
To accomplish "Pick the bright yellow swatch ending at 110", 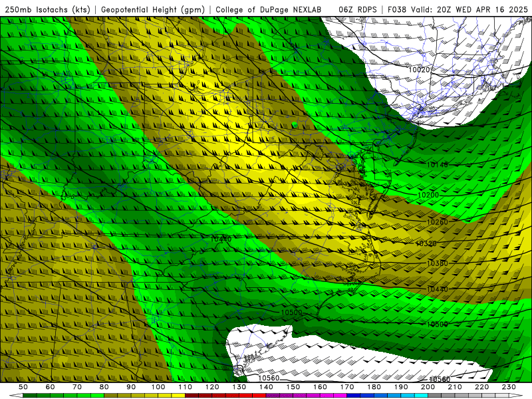I will (x=178, y=395).
